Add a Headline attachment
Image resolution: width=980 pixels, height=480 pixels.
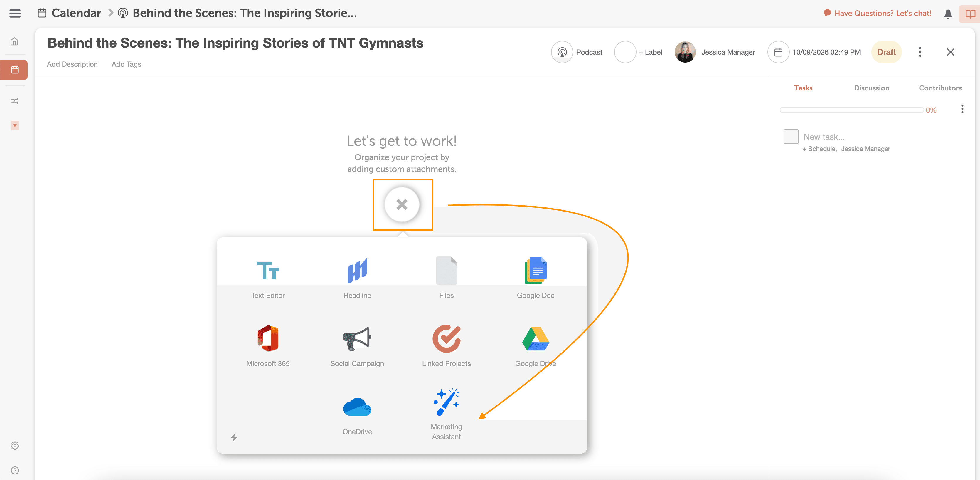point(357,271)
